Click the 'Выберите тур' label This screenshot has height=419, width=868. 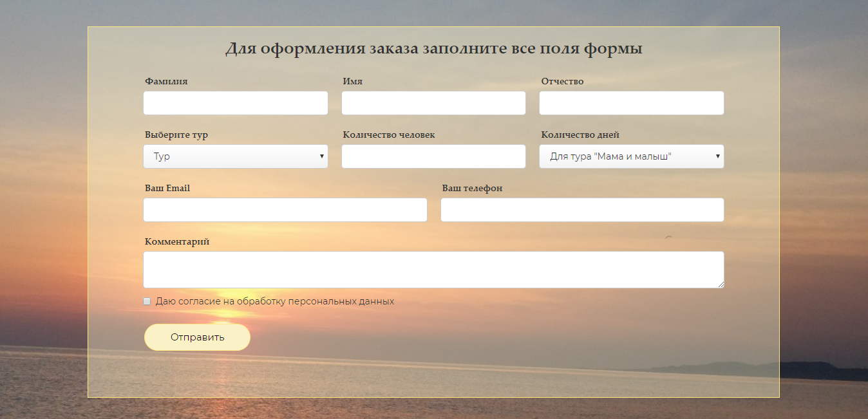click(176, 135)
